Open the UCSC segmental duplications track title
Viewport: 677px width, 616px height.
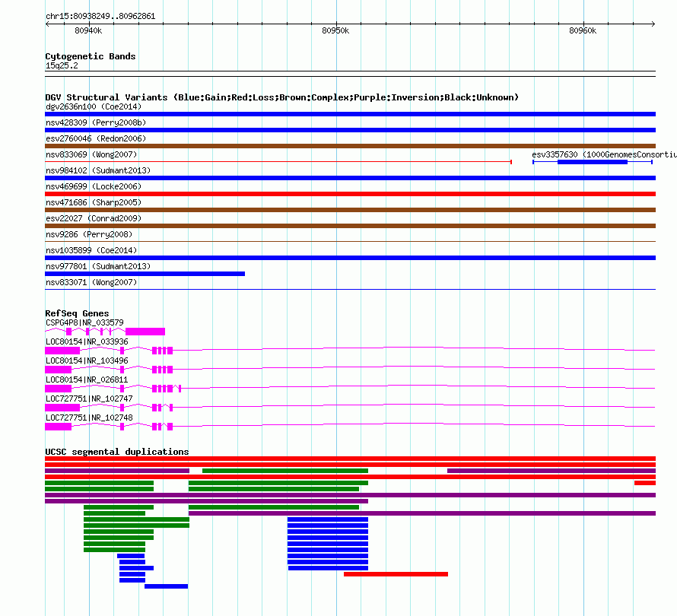coord(117,452)
